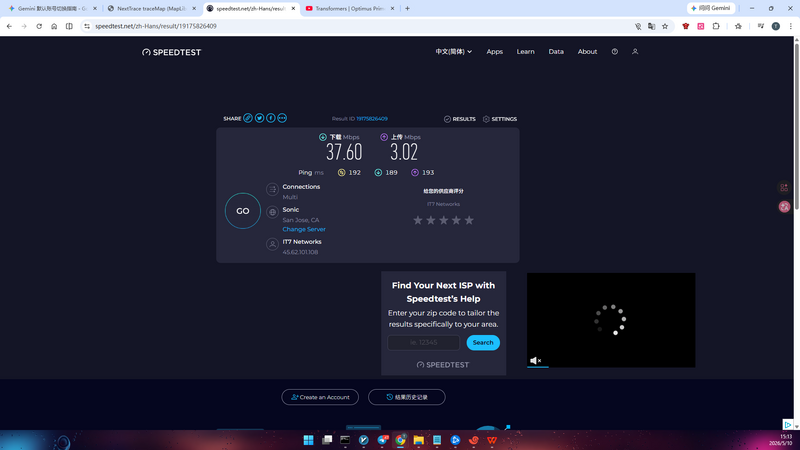The height and width of the screenshot is (450, 800).
Task: Click the red extension icon in the toolbar
Action: (x=686, y=26)
